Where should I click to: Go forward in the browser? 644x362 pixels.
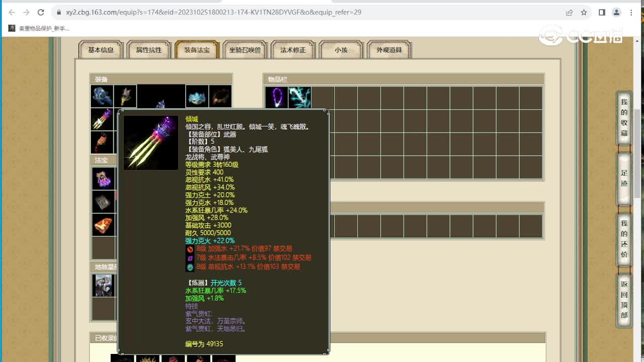[x=26, y=12]
